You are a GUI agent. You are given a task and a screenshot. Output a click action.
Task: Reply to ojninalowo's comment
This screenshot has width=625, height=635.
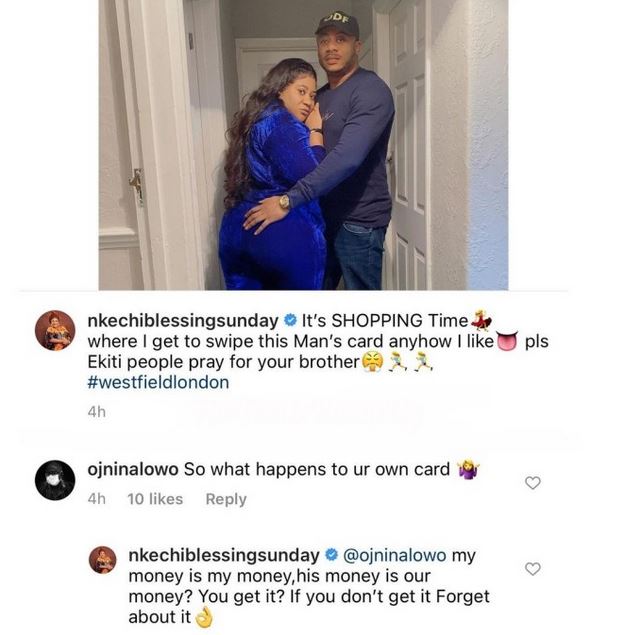[225, 498]
